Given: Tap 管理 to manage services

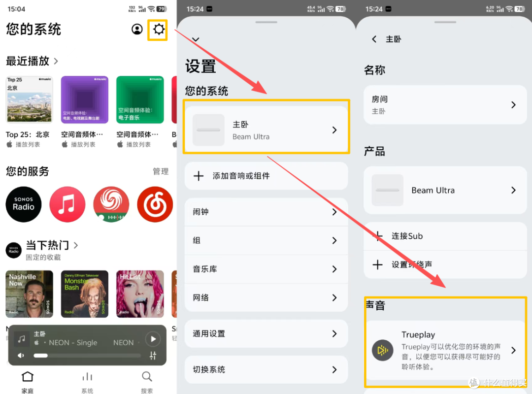Looking at the screenshot, I should 161,171.
